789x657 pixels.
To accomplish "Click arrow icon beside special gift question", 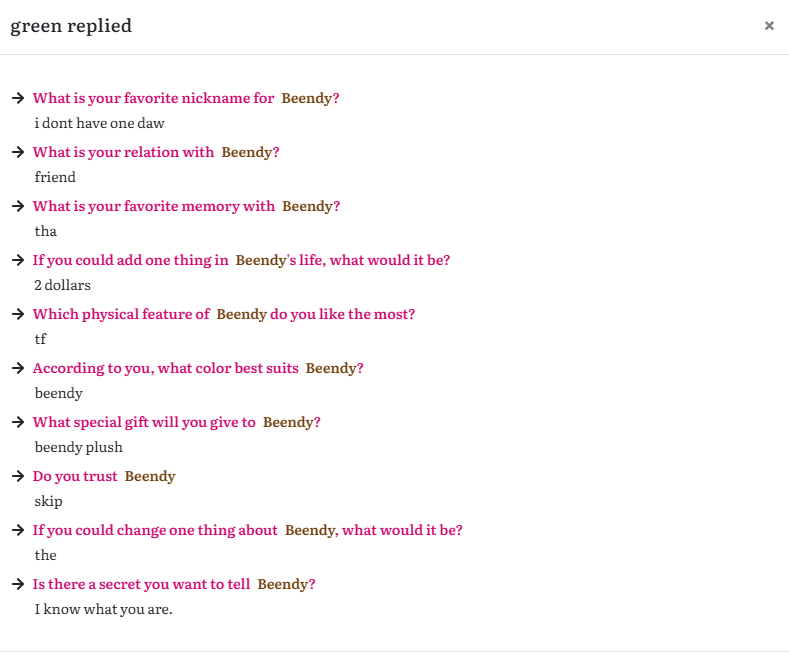I will [x=18, y=422].
